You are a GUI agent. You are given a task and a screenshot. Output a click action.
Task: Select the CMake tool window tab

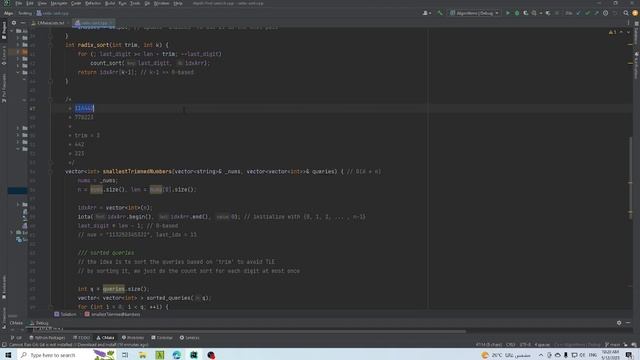[x=105, y=338]
